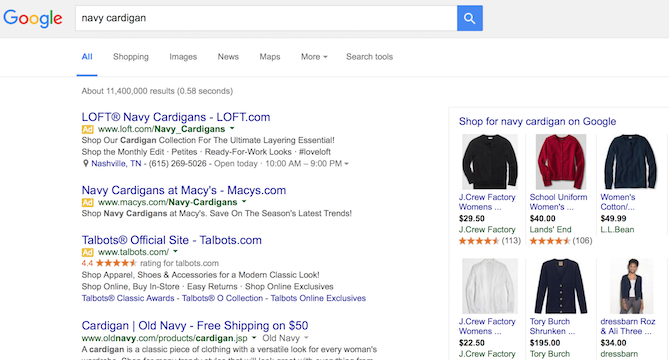This screenshot has width=669, height=360.
Task: Open J.Crew Factory Womens $22.50 product link
Action: click(x=487, y=326)
